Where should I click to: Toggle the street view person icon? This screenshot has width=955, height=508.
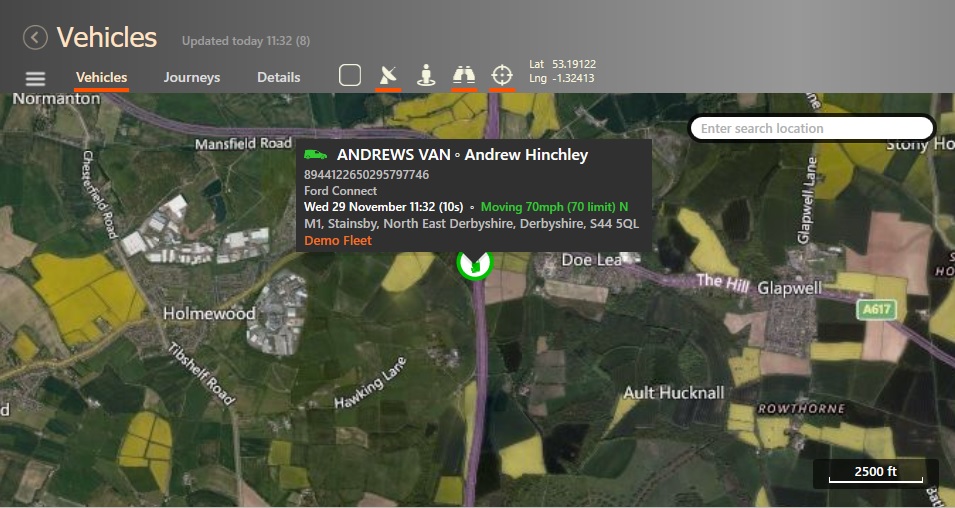pyautogui.click(x=426, y=76)
